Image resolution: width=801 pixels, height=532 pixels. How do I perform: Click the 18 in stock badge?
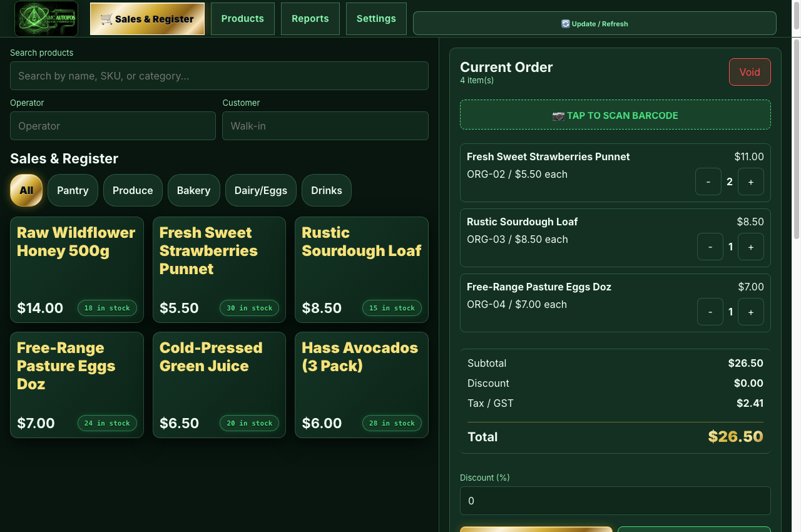tap(107, 308)
